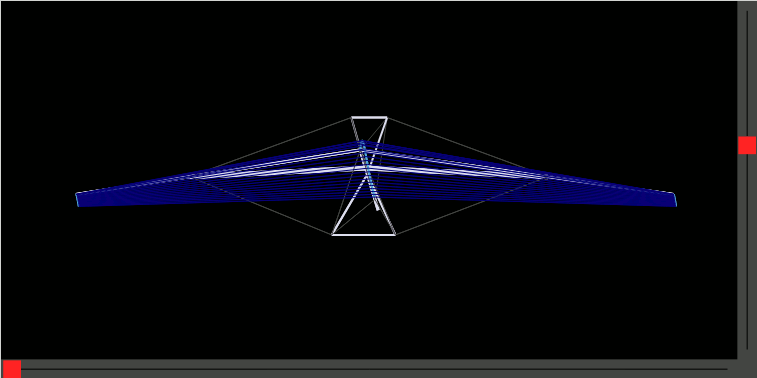Click the red horizontal slider handle

coord(12,369)
